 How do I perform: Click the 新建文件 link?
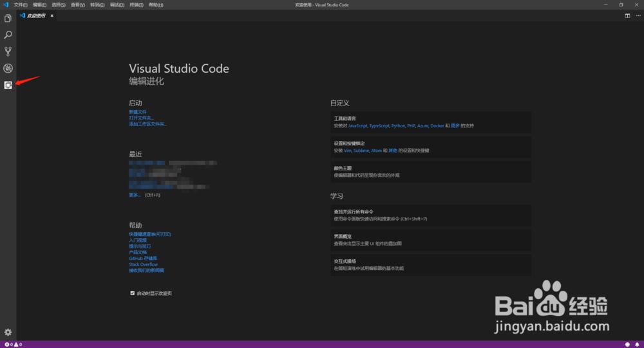pos(138,112)
